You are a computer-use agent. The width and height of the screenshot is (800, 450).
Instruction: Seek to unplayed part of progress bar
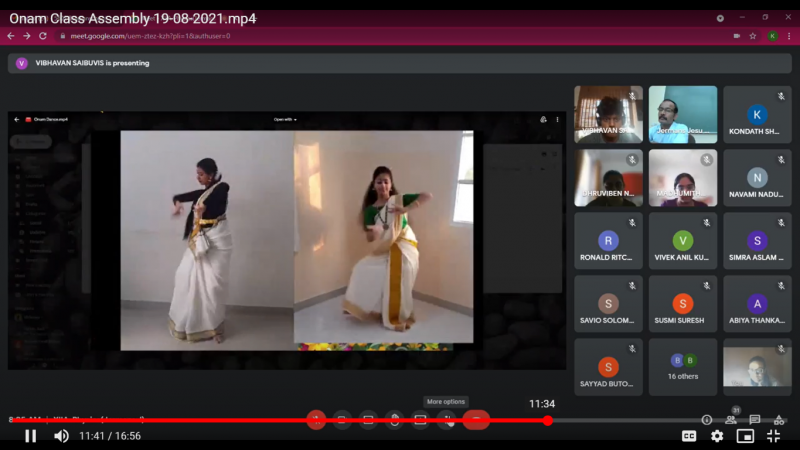pos(668,420)
